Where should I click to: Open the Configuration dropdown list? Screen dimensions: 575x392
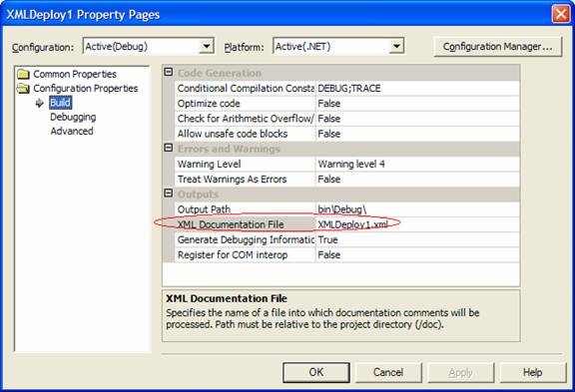click(x=207, y=47)
